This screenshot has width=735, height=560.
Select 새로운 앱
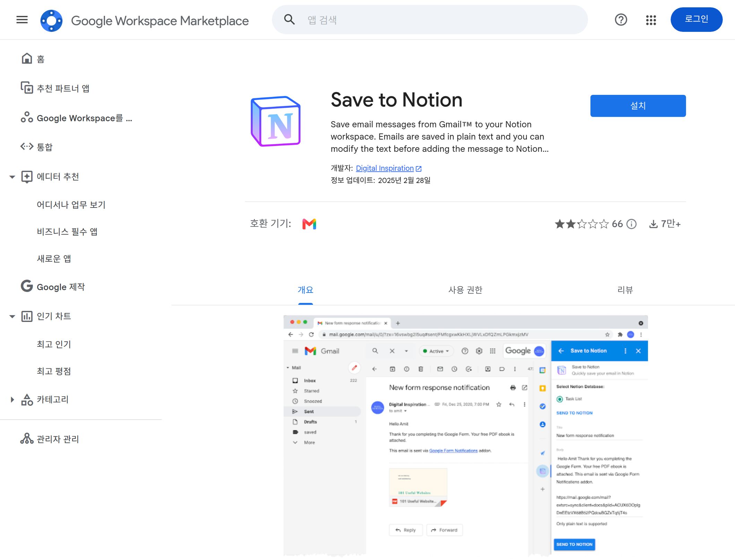[54, 259]
